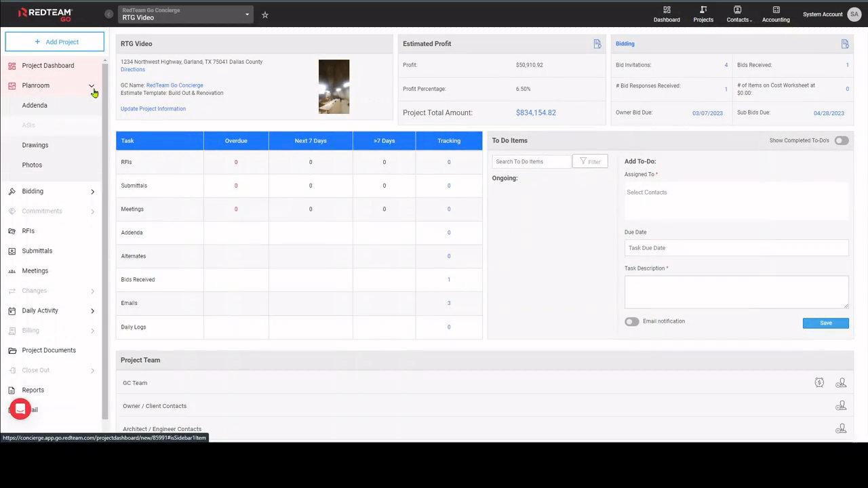Save the new To-Do item
868x488 pixels.
[825, 323]
